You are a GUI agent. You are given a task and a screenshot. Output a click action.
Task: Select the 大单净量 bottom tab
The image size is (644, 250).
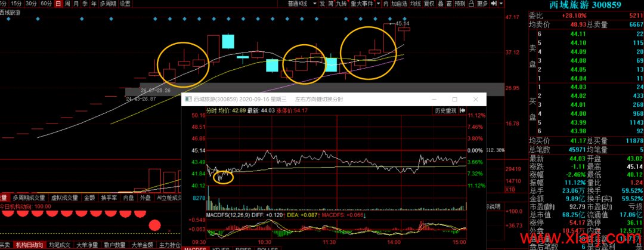tap(87, 245)
